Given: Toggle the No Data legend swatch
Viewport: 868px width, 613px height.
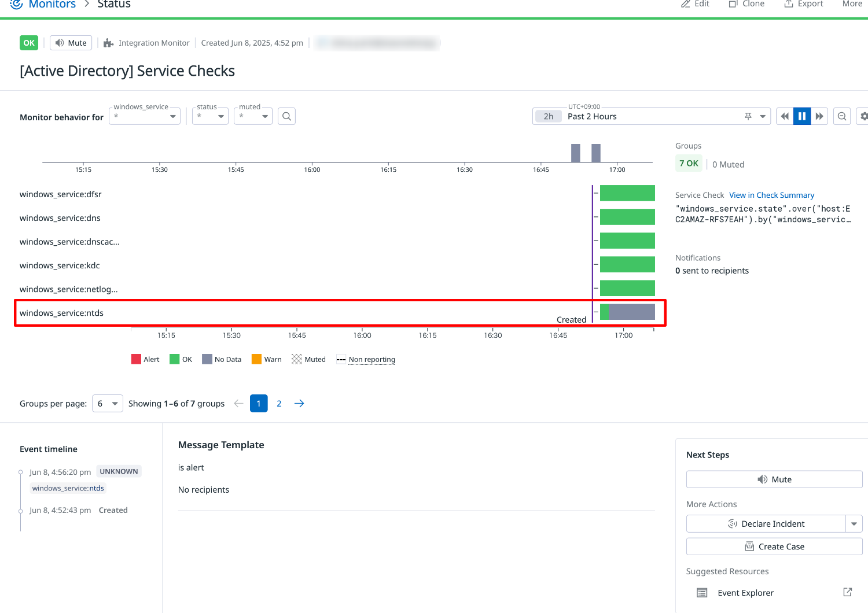Looking at the screenshot, I should pyautogui.click(x=207, y=359).
